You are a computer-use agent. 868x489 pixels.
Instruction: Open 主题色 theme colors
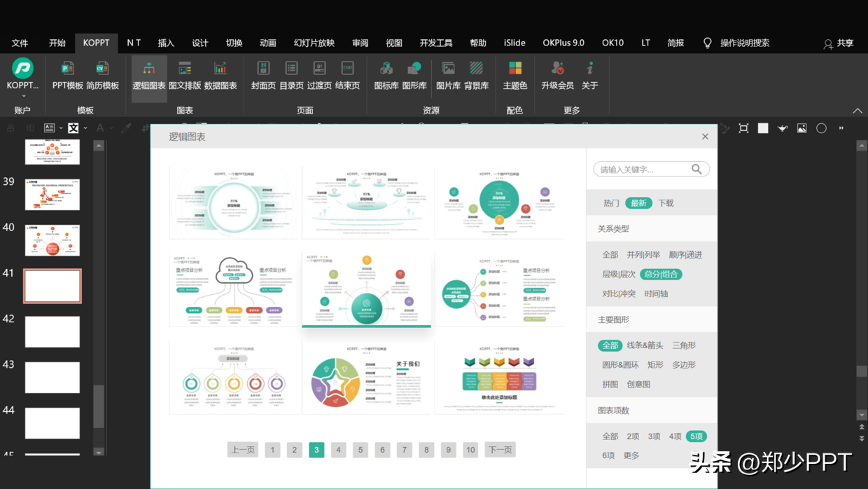point(514,76)
